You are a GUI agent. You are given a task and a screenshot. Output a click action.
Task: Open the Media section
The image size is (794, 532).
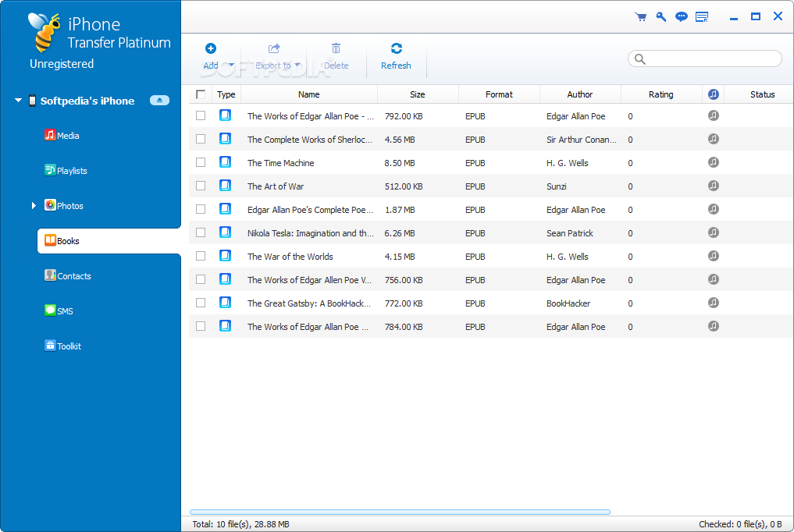point(62,135)
